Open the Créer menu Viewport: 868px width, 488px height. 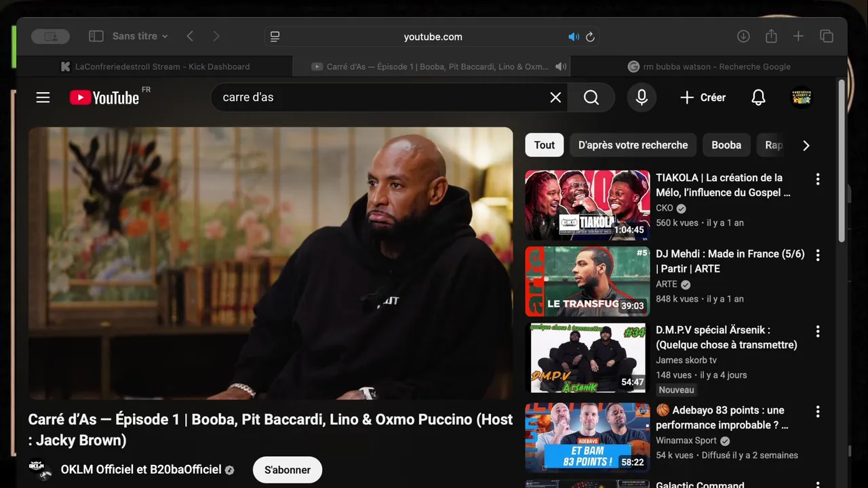pyautogui.click(x=703, y=98)
